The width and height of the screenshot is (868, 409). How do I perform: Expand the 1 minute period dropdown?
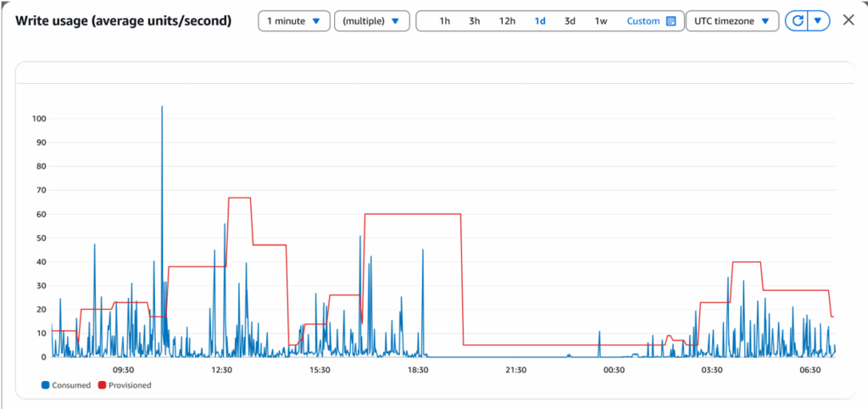293,21
